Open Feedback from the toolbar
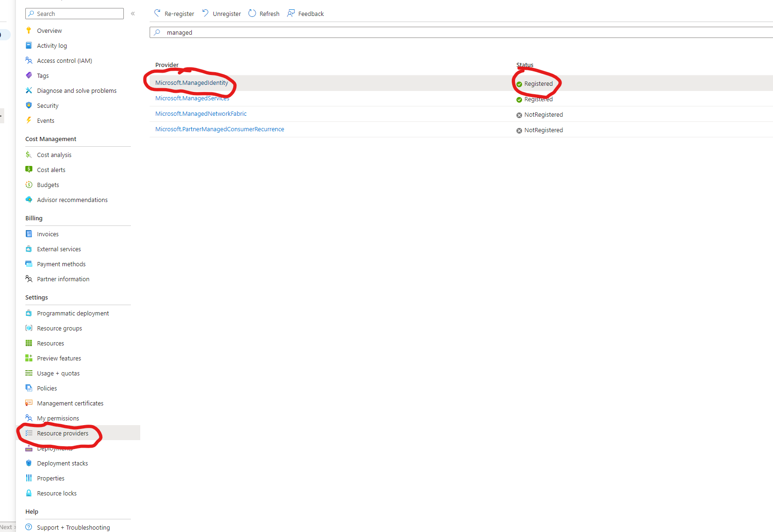The height and width of the screenshot is (532, 773). click(291, 13)
